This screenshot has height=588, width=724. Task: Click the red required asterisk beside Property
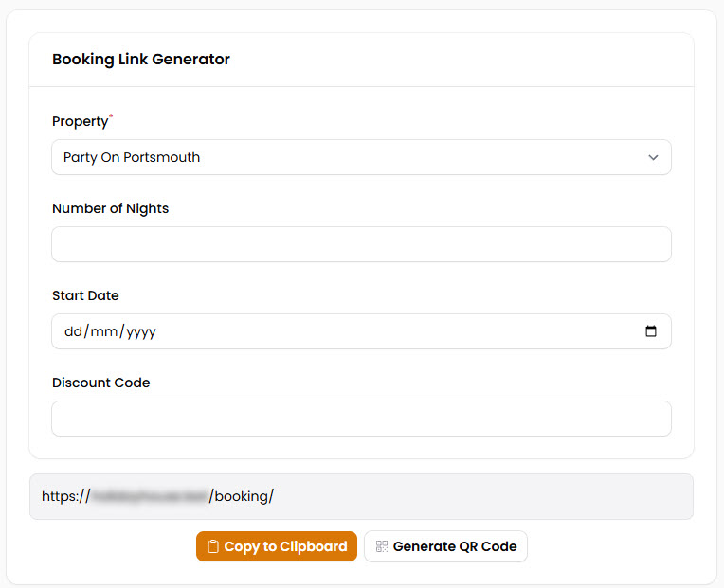(111, 116)
